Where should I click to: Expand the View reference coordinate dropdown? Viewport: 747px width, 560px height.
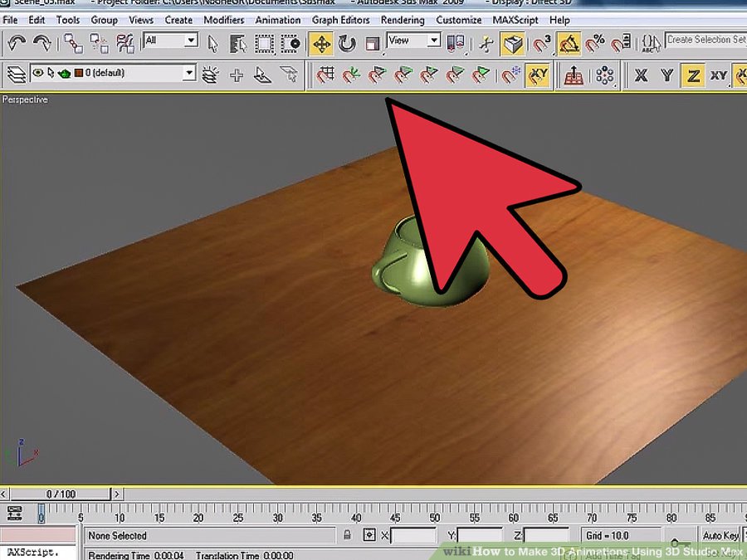pyautogui.click(x=433, y=41)
